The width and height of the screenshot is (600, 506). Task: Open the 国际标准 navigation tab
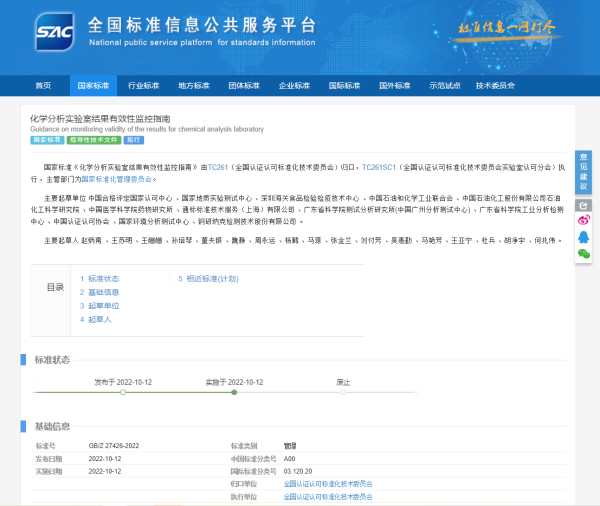pyautogui.click(x=344, y=86)
